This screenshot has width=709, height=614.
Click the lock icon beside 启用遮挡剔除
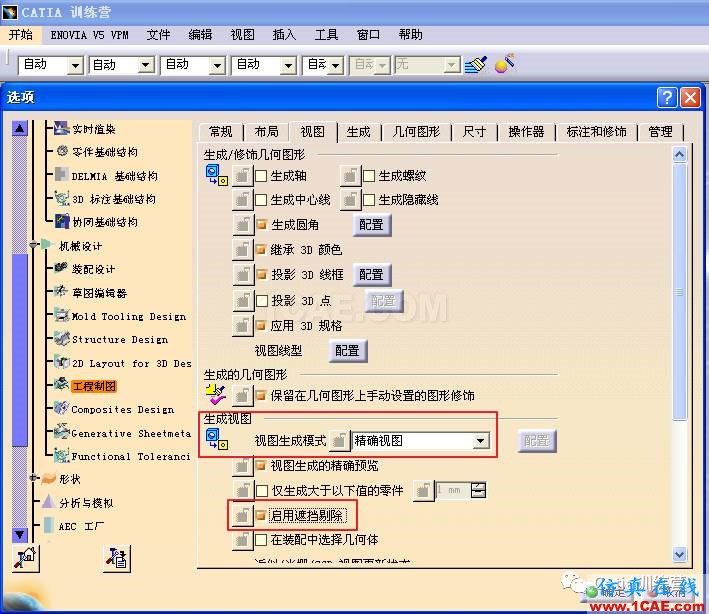pyautogui.click(x=242, y=515)
